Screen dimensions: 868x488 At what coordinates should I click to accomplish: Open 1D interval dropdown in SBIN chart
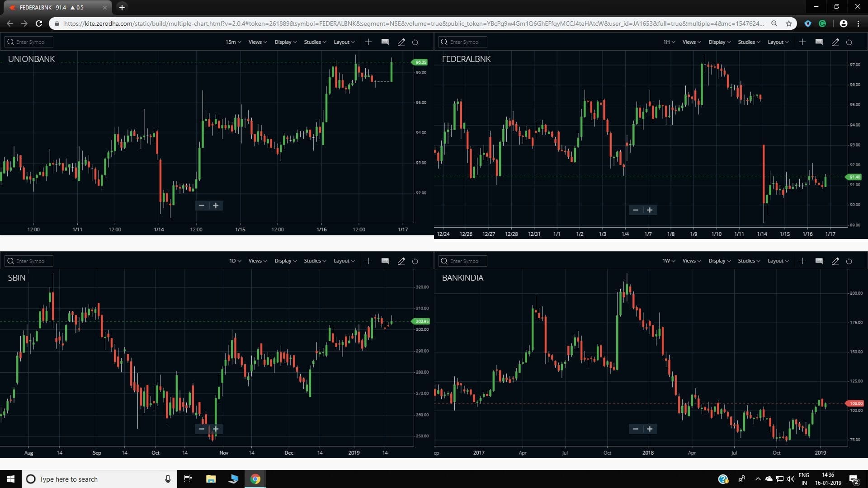235,261
